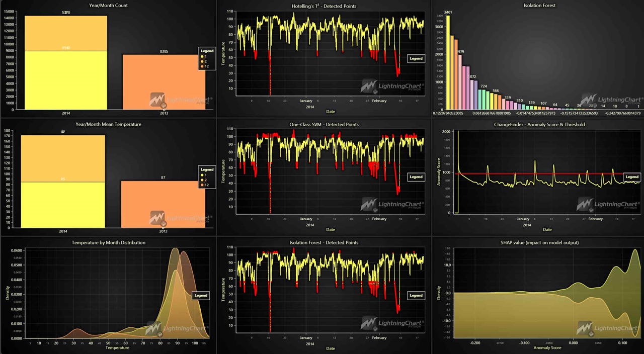Select the Isolation Forest - Detected Points title
Viewport: 644px width, 354px height.
324,242
